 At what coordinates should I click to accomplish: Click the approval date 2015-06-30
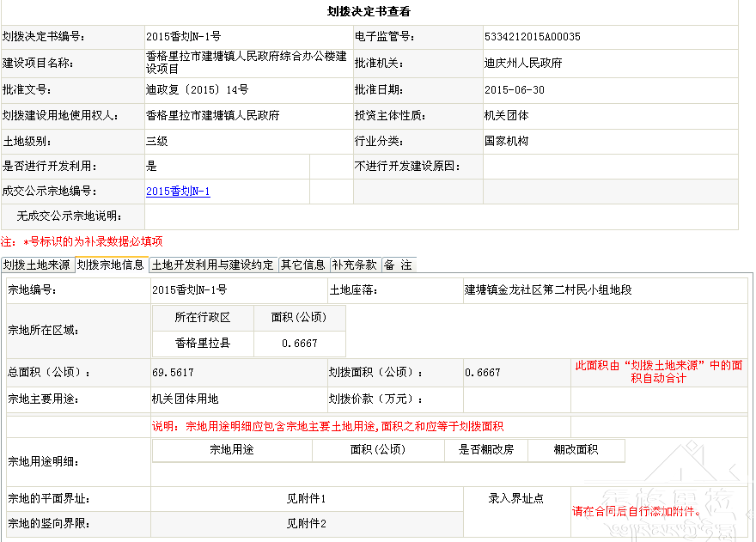(514, 90)
